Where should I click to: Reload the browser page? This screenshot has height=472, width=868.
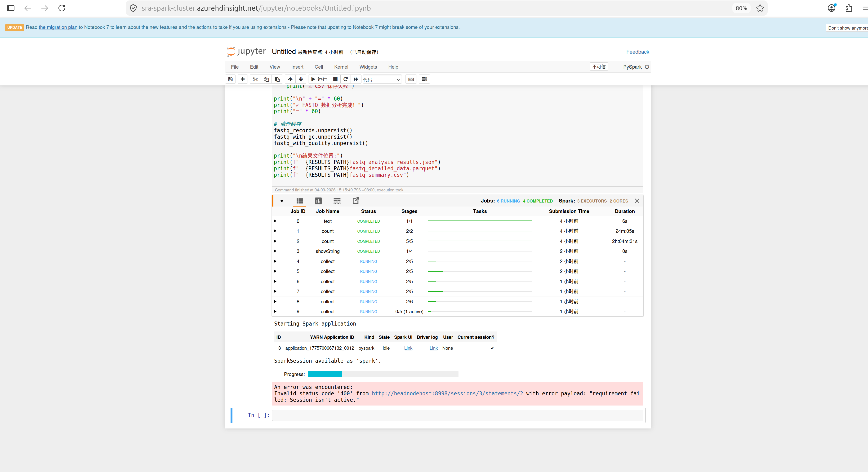(62, 8)
